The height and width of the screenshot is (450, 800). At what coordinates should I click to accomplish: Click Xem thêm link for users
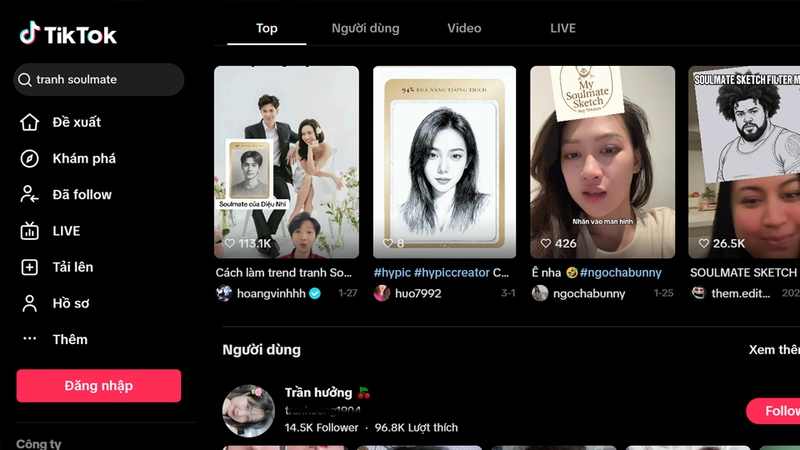[774, 349]
